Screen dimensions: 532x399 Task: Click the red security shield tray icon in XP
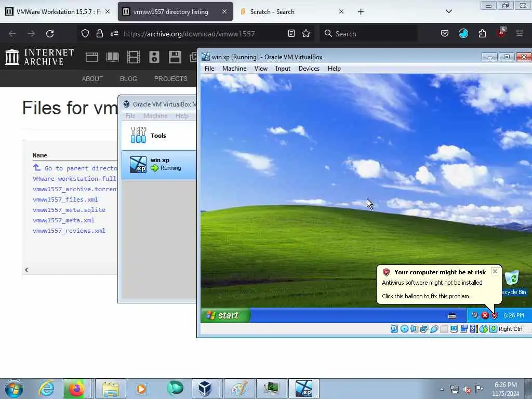coord(495,315)
